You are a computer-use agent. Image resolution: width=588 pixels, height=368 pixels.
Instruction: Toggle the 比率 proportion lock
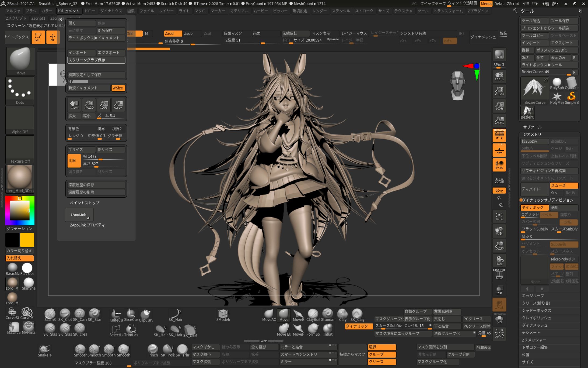[74, 160]
